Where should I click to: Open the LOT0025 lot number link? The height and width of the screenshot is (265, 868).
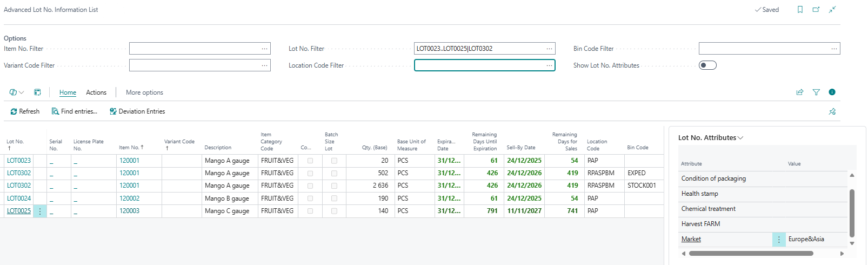(19, 211)
